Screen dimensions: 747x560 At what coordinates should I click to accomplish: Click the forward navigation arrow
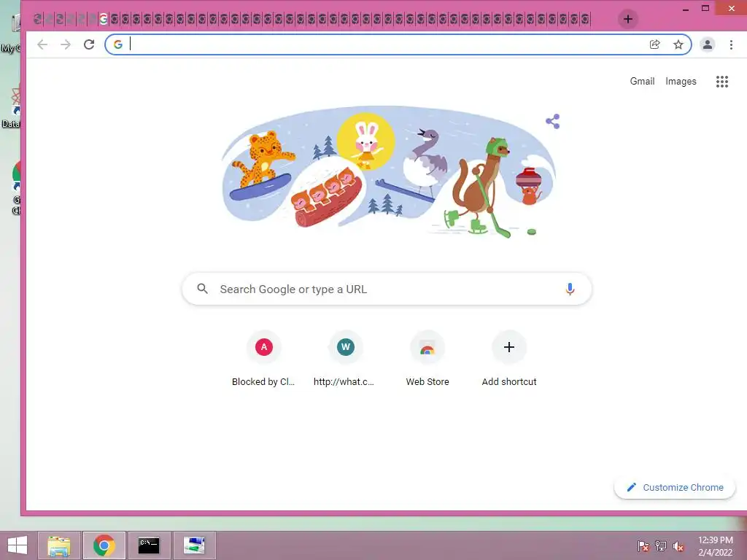point(66,44)
